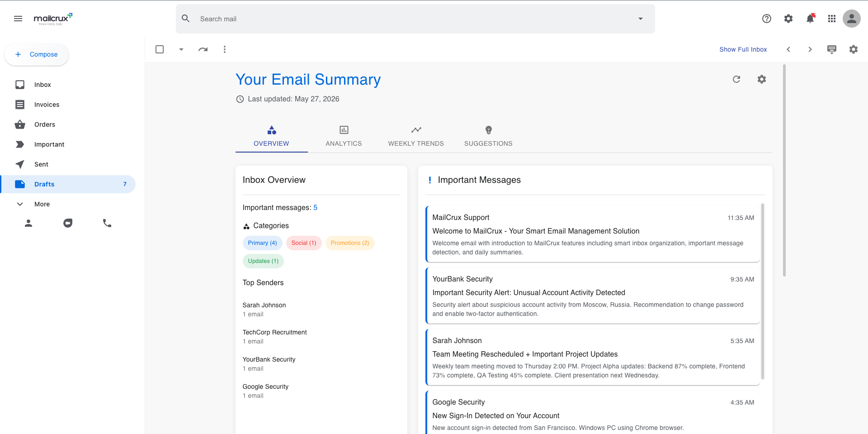Refresh the email summary
This screenshot has width=868, height=434.
coord(736,79)
